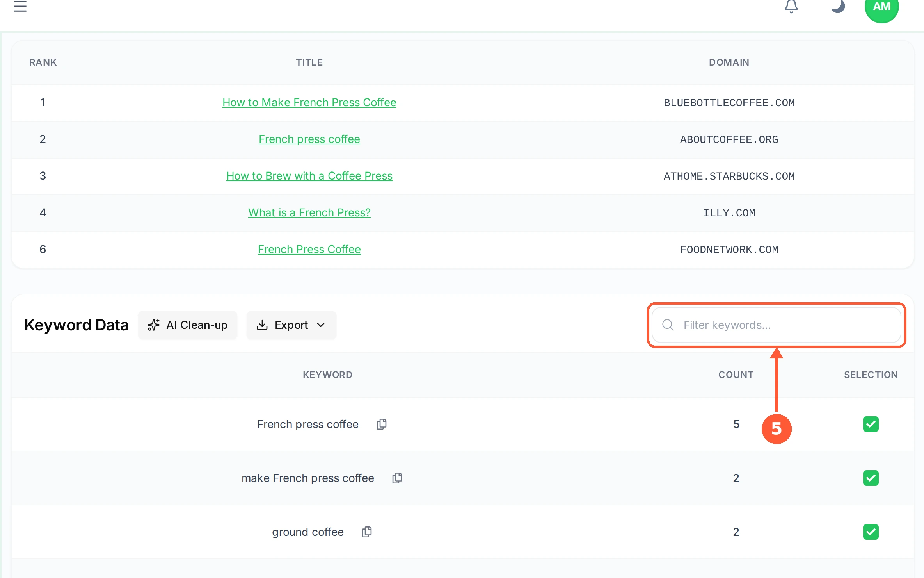Open the aboutcoffee.org 'French press coffee' link
924x578 pixels.
(x=309, y=139)
